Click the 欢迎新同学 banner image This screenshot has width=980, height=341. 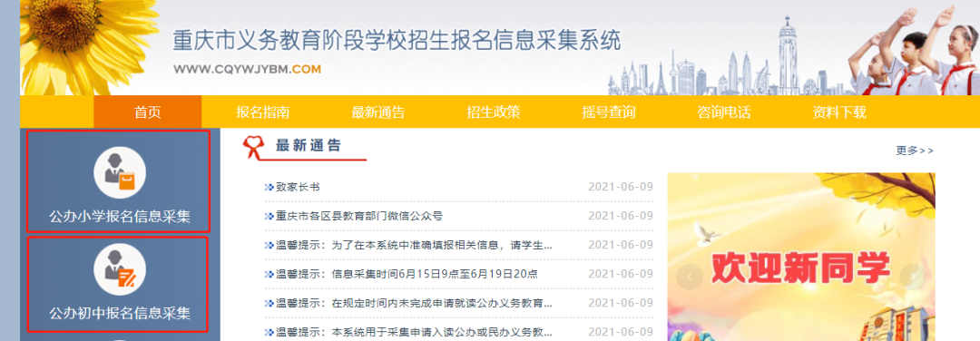(801, 257)
